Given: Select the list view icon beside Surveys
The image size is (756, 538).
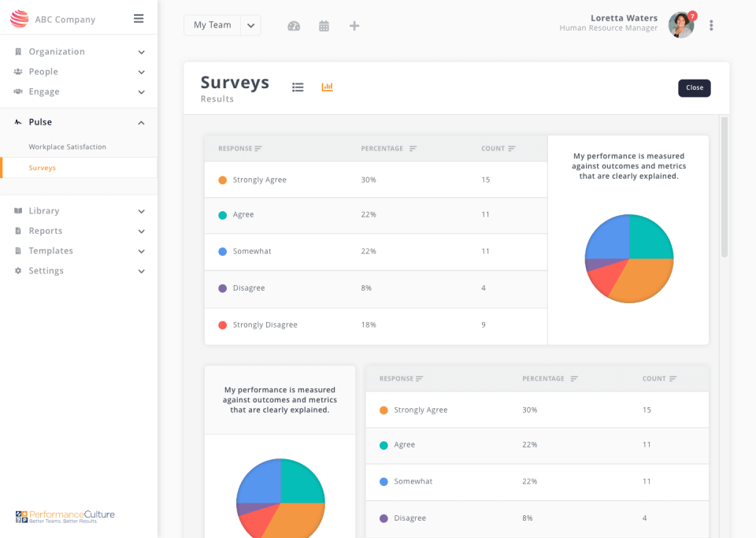Looking at the screenshot, I should (298, 87).
